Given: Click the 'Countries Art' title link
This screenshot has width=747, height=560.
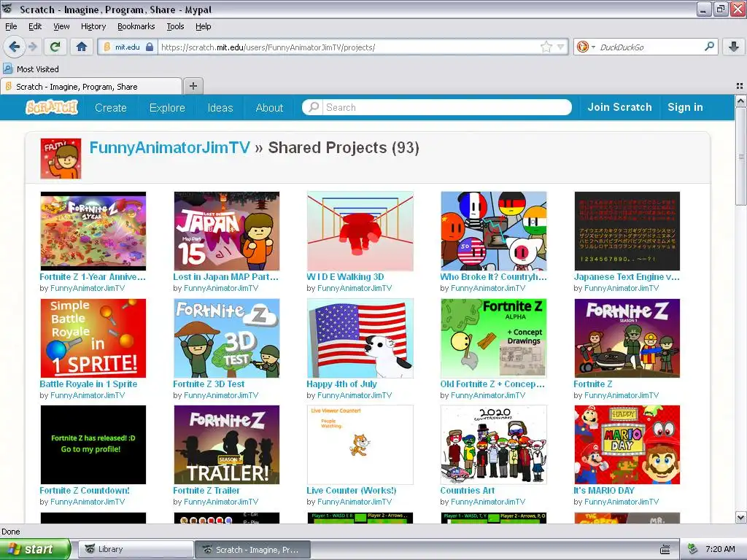Looking at the screenshot, I should tap(468, 491).
